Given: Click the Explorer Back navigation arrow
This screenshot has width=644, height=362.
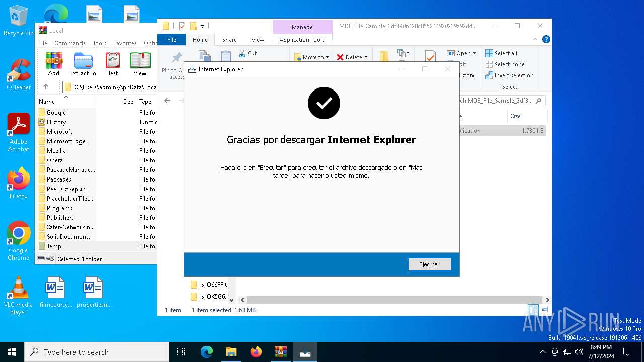Looking at the screenshot, I should pos(167,101).
